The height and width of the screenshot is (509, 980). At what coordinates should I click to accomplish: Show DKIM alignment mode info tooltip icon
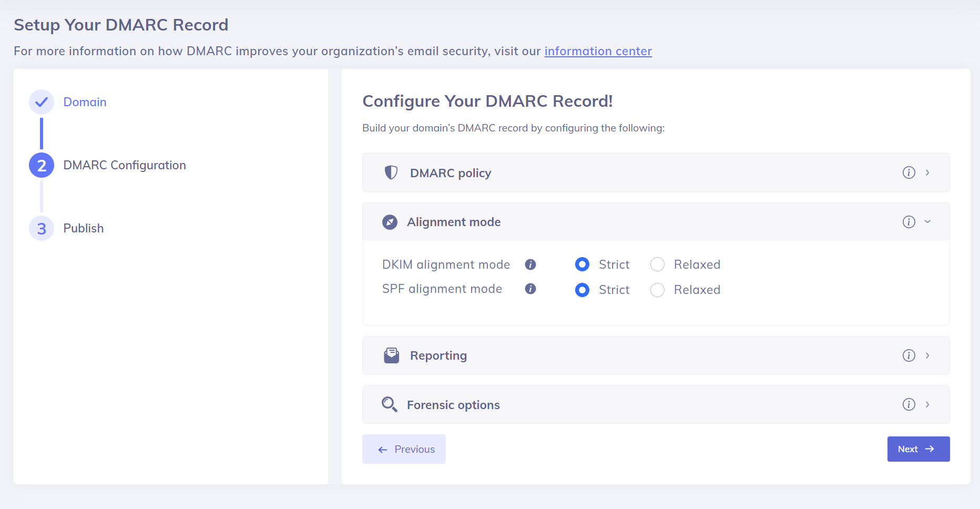[x=530, y=264]
